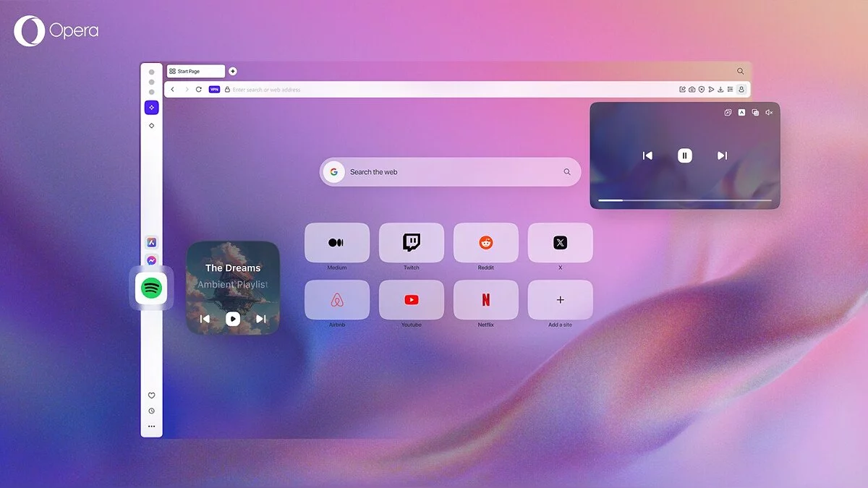The width and height of the screenshot is (868, 488).
Task: Open the Airbnb speed dial tile
Action: (x=337, y=300)
